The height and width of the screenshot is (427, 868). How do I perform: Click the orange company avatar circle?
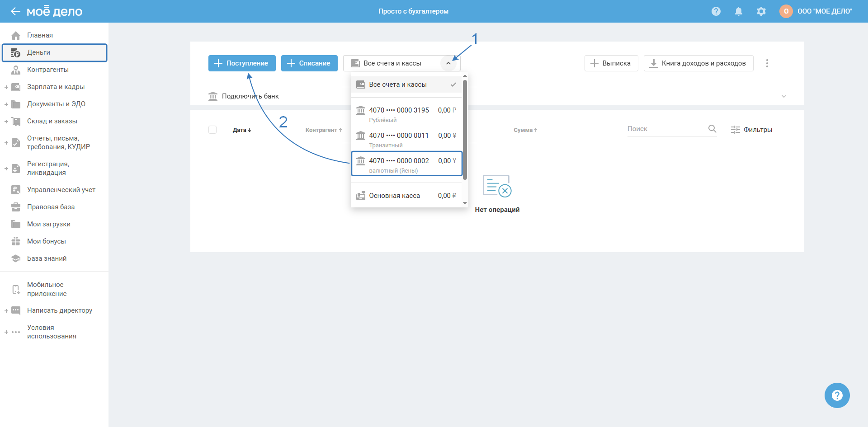tap(786, 11)
